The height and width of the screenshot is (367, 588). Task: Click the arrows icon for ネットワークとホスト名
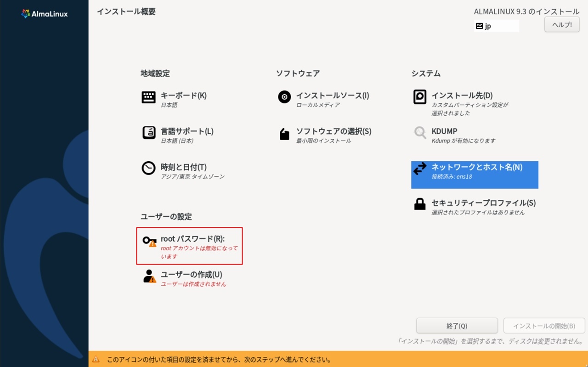click(x=420, y=169)
